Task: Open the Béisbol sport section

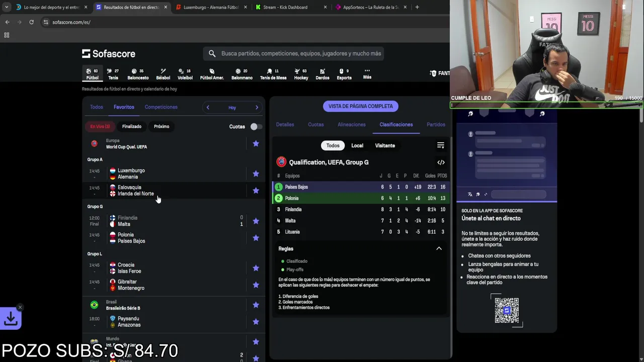Action: point(163,74)
